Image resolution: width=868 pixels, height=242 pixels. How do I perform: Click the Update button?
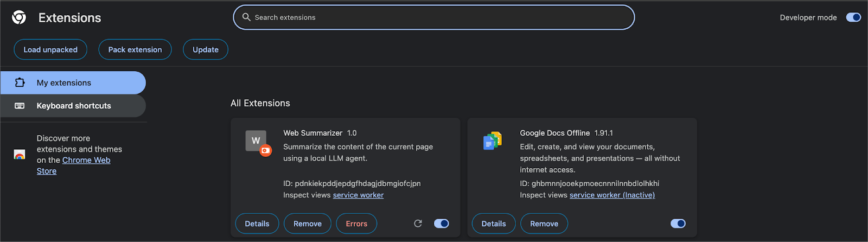[206, 49]
